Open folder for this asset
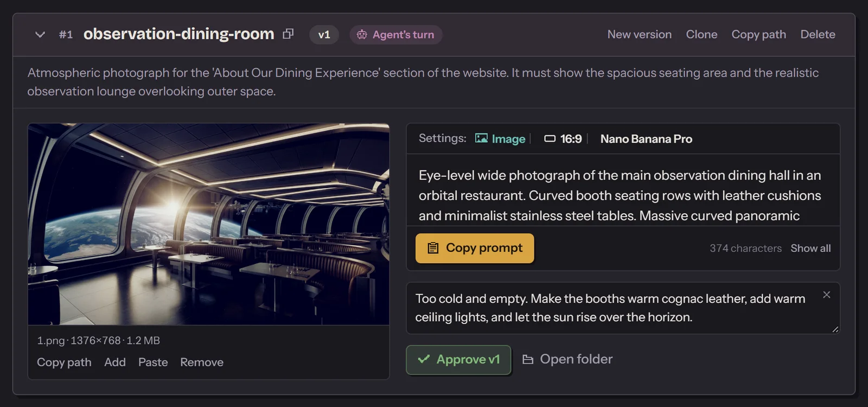Screen dimensions: 868x407 coord(567,359)
